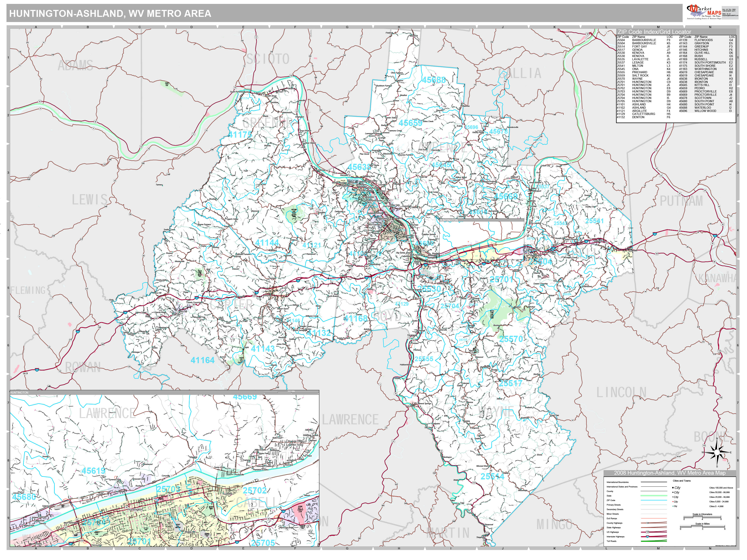Viewport: 747px width, 560px height.
Task: Click the HUNTINGTON inset title bar at bottom-left
Action: 19,393
